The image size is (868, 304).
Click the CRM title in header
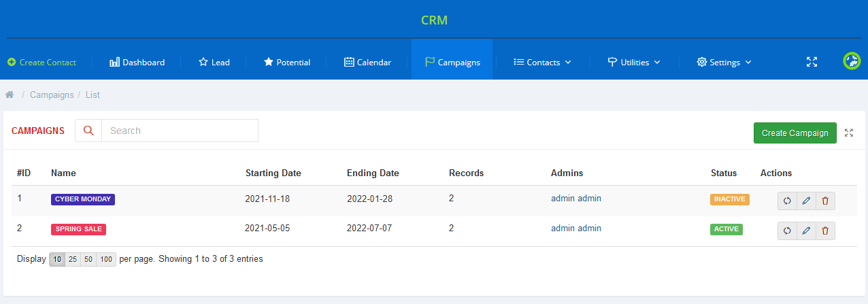[x=434, y=20]
